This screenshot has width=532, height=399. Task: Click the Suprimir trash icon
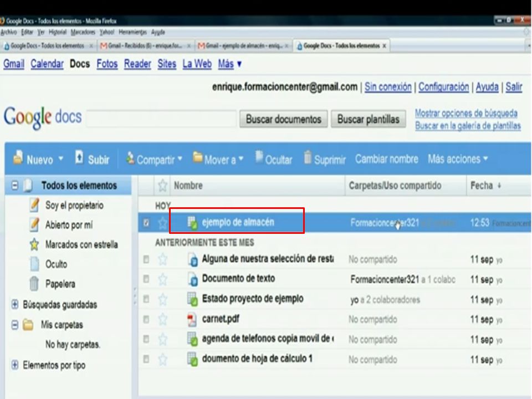(308, 157)
